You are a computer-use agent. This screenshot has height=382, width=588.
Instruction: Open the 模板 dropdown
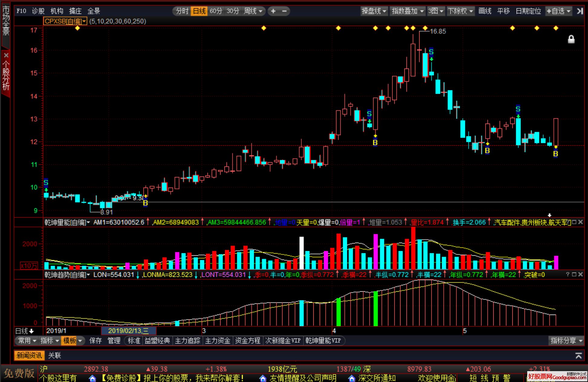click(x=72, y=341)
